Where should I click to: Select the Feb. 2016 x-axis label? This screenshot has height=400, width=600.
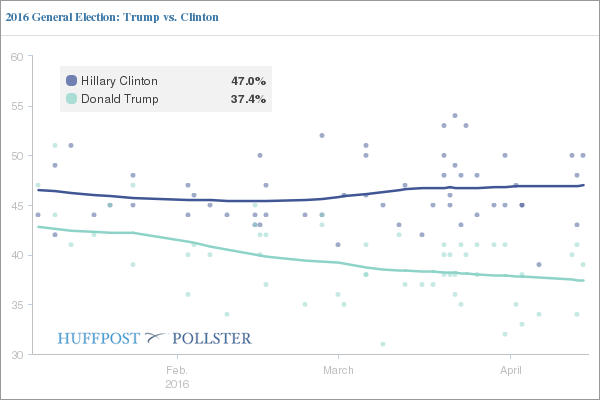(176, 376)
